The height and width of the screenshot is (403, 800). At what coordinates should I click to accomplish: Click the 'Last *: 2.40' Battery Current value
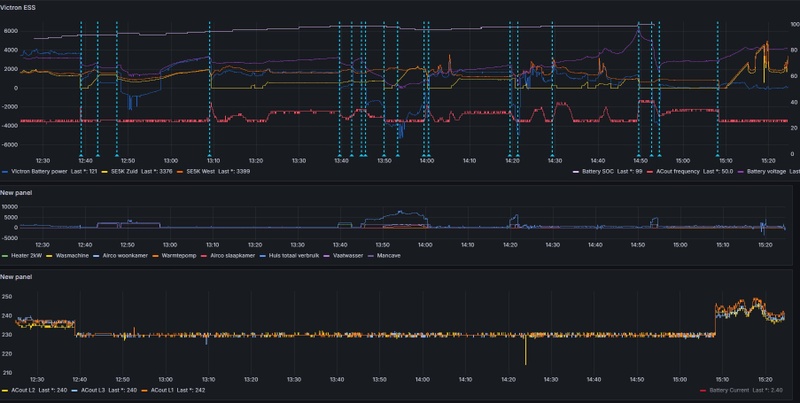point(766,390)
